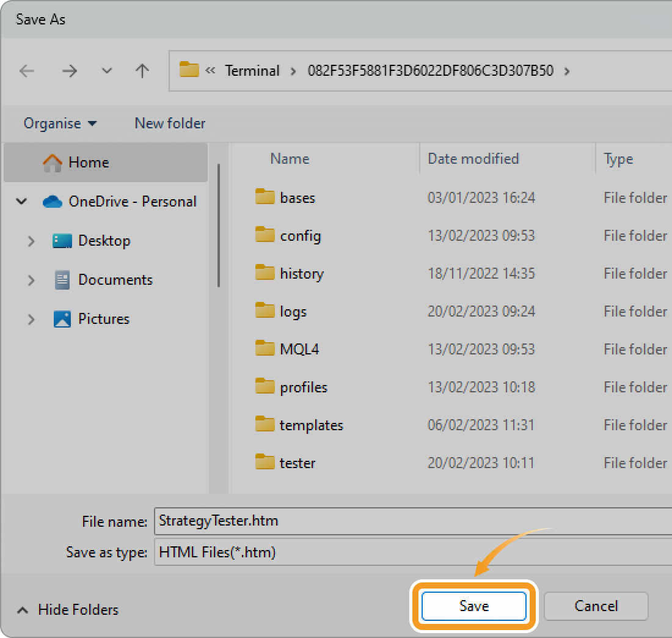Click the Cancel button

[596, 606]
